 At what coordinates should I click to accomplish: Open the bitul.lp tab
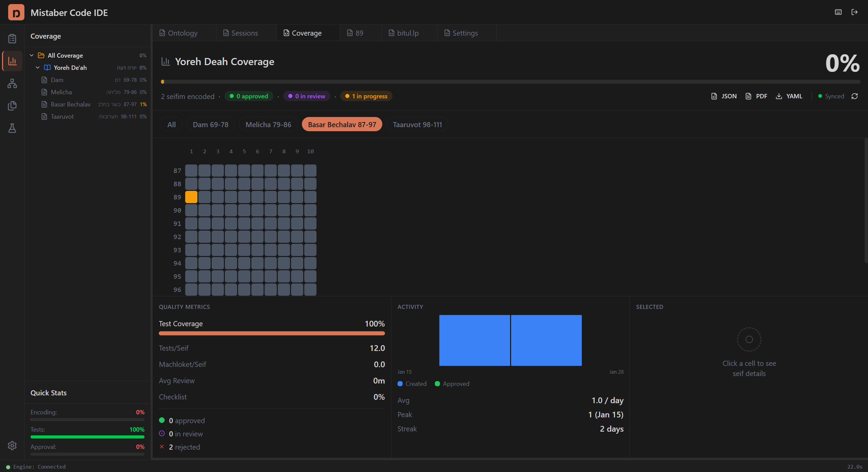[x=407, y=33]
